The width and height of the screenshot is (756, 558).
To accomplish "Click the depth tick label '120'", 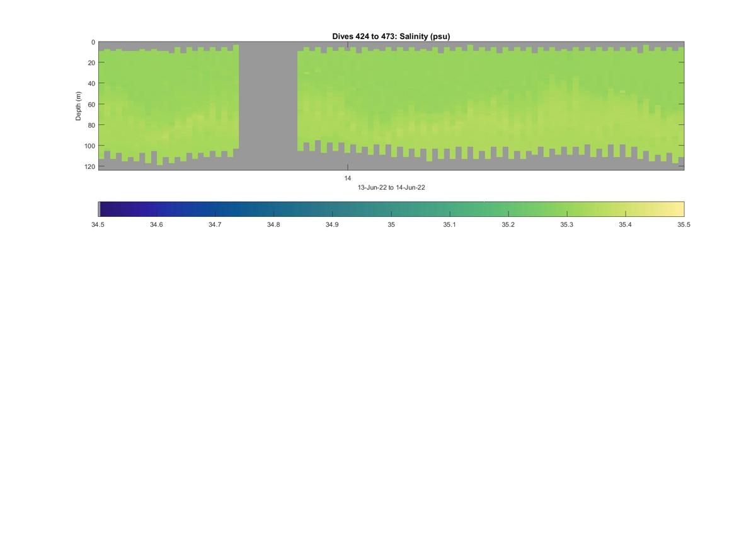I will click(x=89, y=166).
